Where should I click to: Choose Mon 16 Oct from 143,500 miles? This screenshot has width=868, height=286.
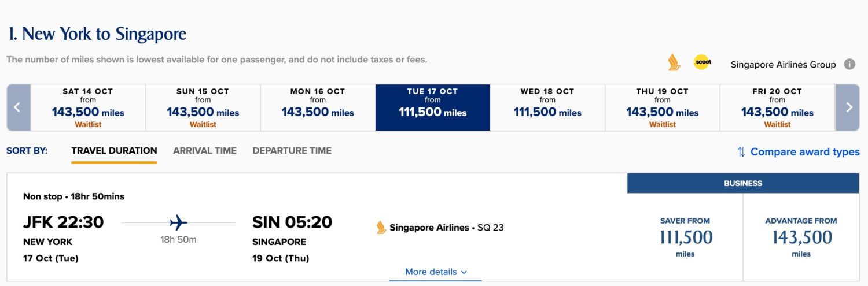tap(318, 107)
